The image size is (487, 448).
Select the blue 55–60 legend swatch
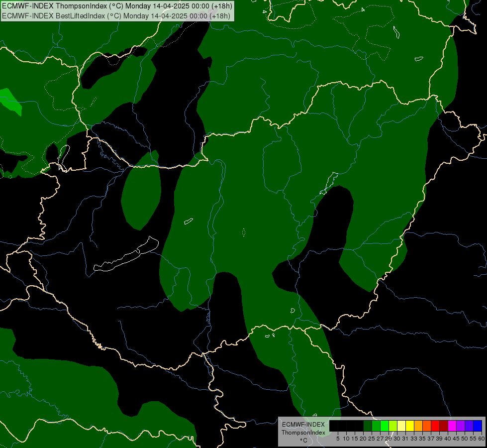478,426
